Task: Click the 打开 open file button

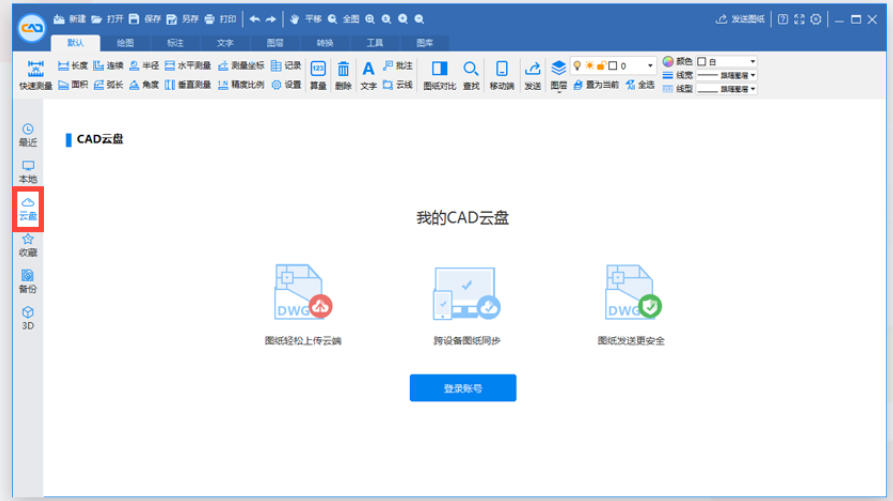Action: (x=107, y=19)
